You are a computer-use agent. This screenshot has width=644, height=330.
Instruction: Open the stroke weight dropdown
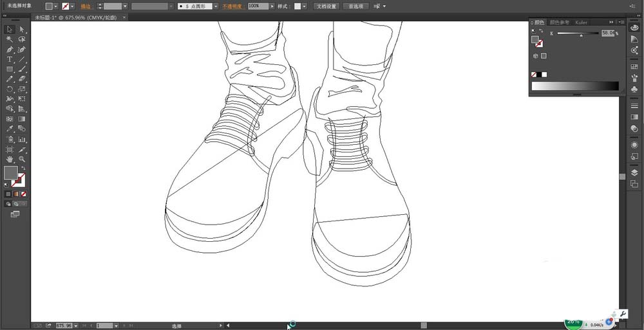pos(125,6)
